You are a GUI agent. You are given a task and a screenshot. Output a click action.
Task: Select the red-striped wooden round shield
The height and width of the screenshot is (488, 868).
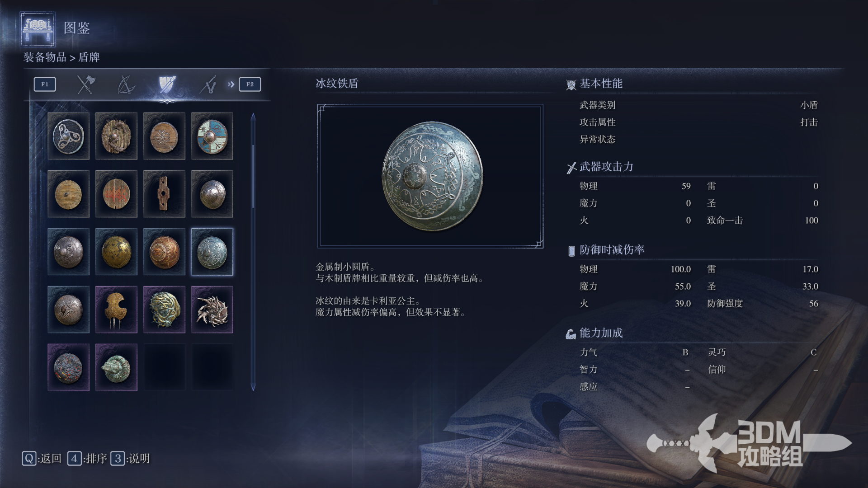point(116,194)
